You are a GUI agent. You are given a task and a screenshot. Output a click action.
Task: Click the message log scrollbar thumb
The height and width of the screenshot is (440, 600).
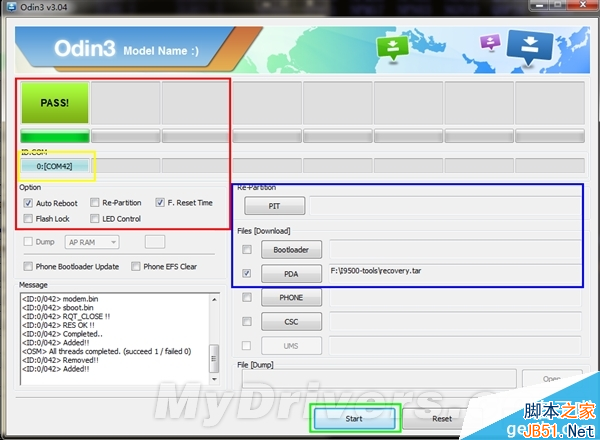click(x=214, y=359)
